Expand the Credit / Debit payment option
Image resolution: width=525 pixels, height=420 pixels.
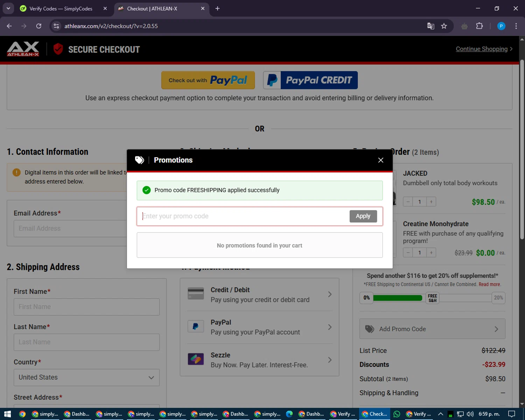tap(260, 295)
